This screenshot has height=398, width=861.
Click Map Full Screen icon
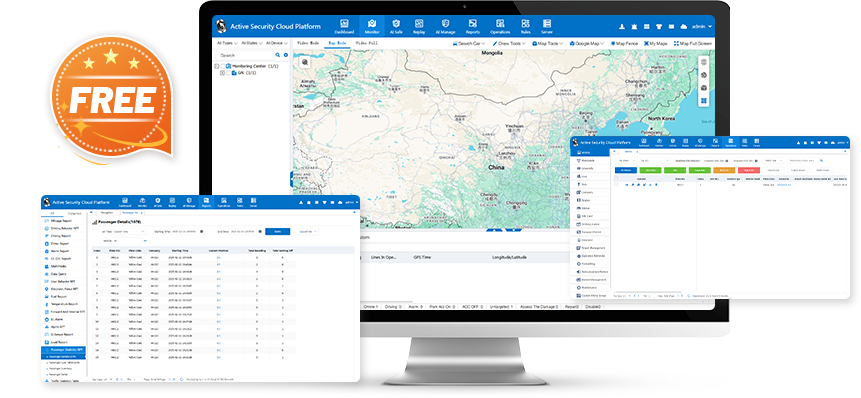(x=693, y=43)
